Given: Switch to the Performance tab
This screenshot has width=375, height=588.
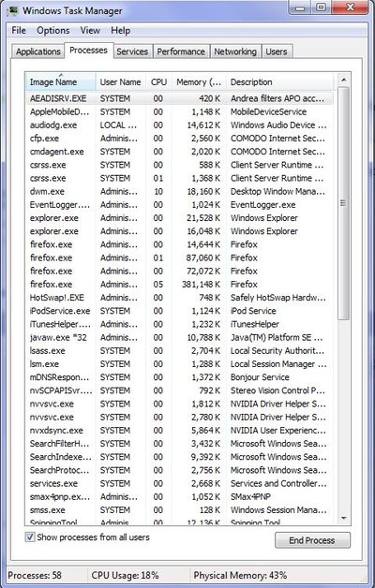Looking at the screenshot, I should click(x=181, y=51).
